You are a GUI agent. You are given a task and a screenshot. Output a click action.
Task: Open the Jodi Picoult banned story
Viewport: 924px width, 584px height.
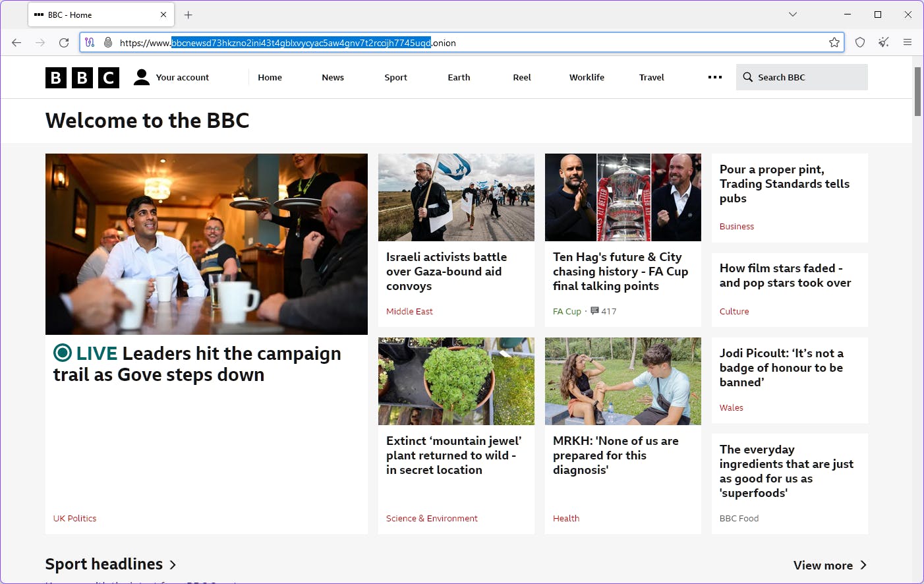[781, 368]
